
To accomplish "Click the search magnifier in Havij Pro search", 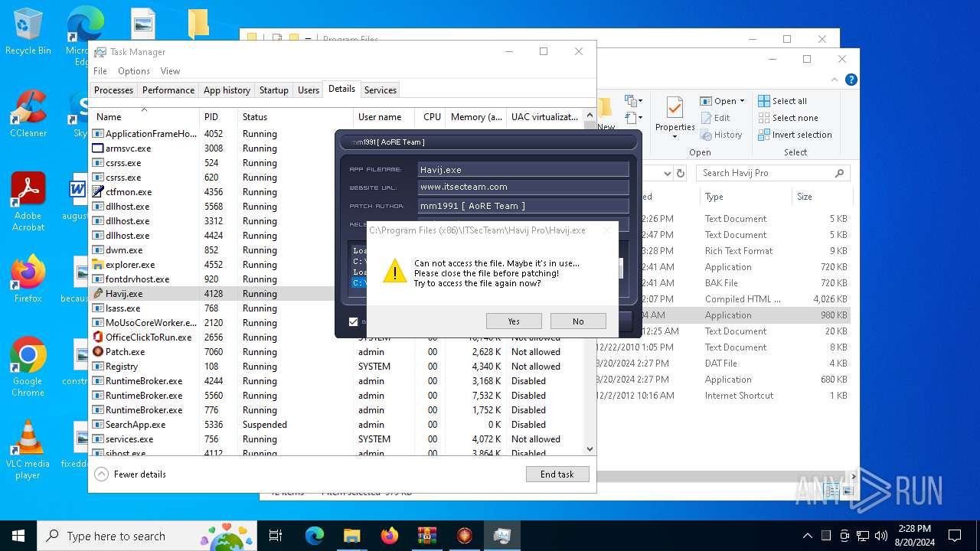I will pyautogui.click(x=839, y=173).
